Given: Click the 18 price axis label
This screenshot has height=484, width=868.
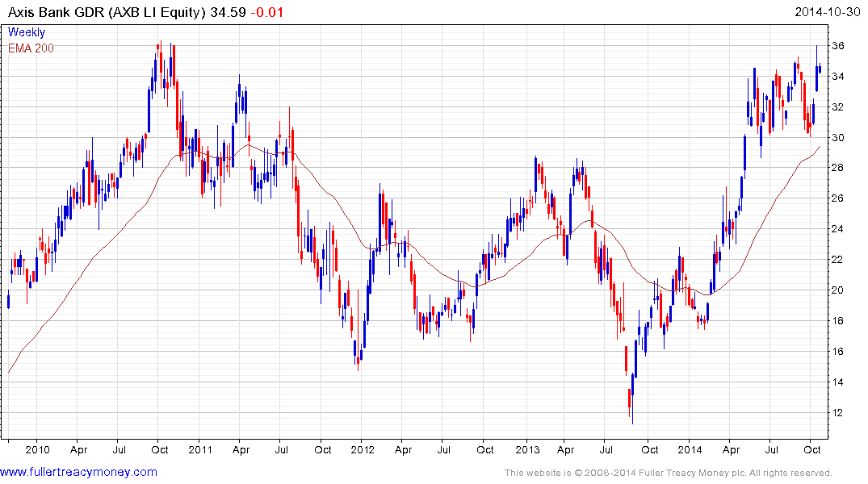Looking at the screenshot, I should [x=838, y=321].
